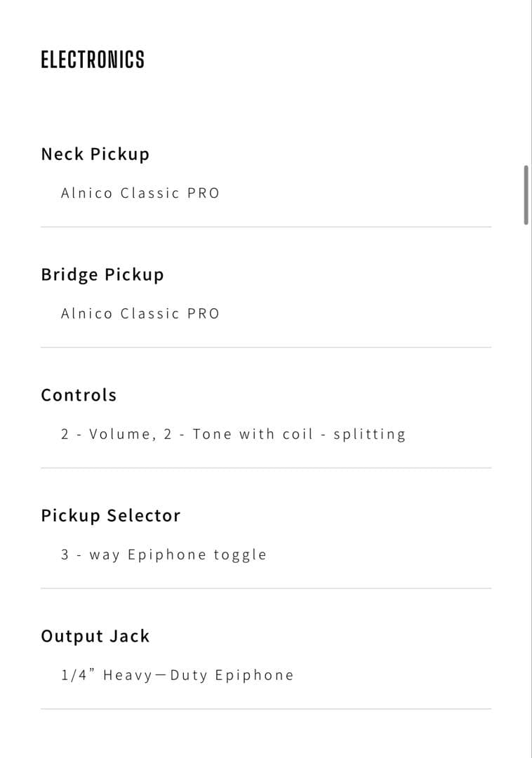The height and width of the screenshot is (758, 532).
Task: Click the 'coil - splitting' text
Action: 344,434
